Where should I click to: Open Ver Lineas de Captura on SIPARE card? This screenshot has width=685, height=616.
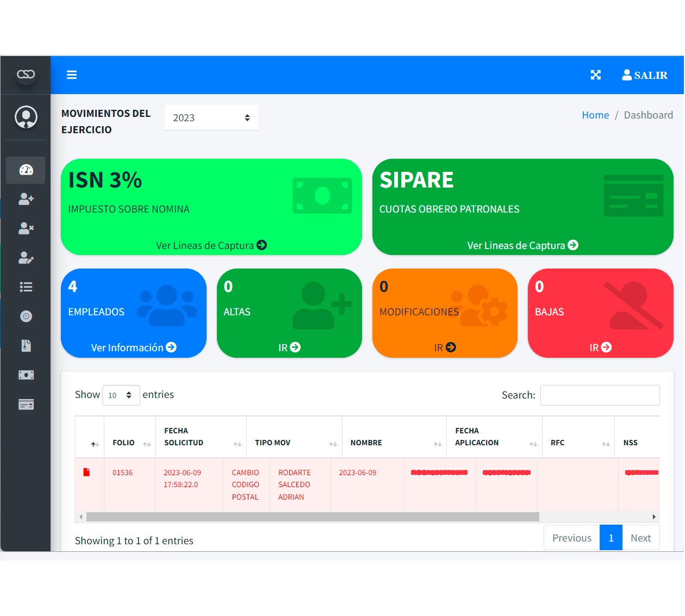pos(522,246)
